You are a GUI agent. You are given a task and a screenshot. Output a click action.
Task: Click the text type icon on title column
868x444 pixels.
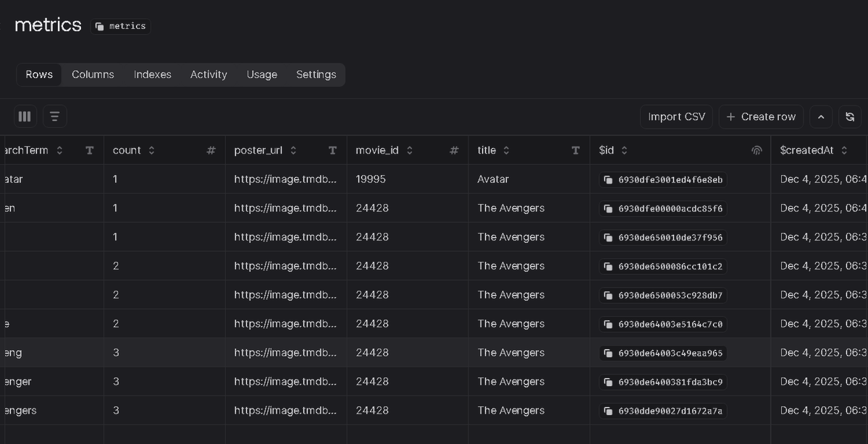click(x=575, y=150)
